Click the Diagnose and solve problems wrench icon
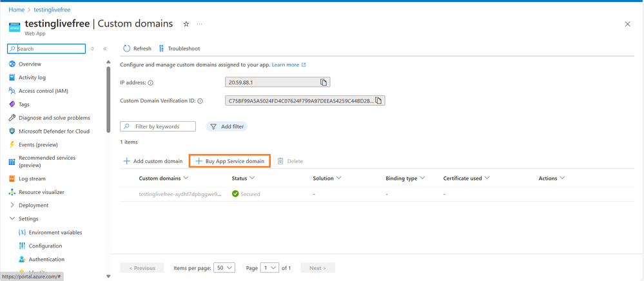Viewport: 644px width, 281px height. [12, 118]
